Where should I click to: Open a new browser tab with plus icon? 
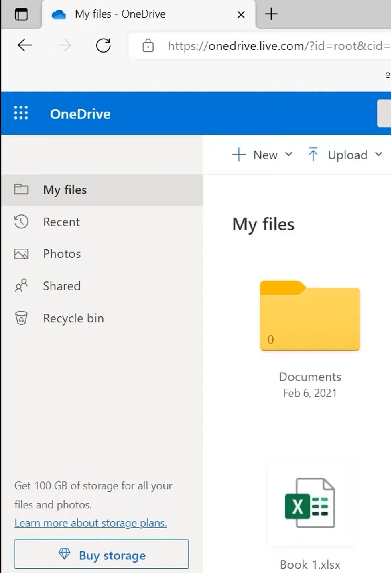[x=272, y=14]
